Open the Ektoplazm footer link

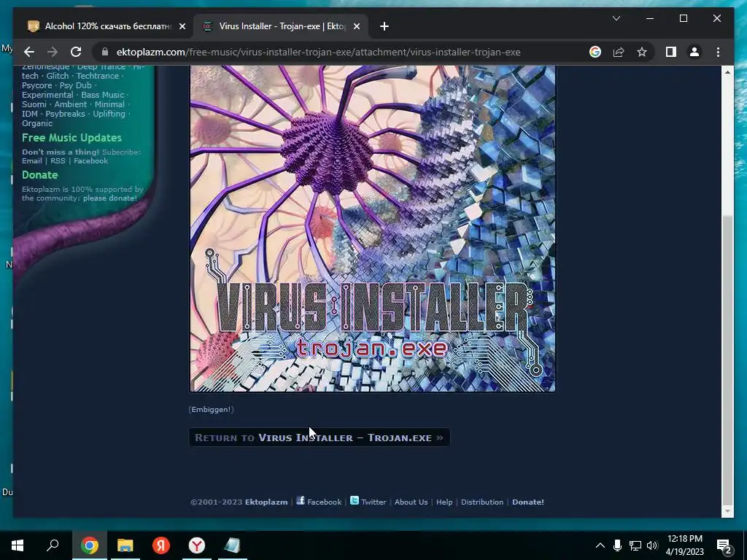(x=266, y=502)
